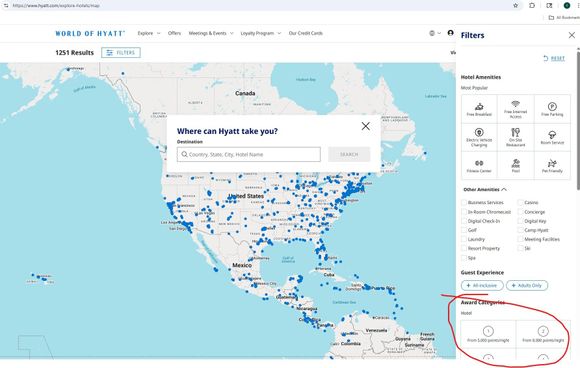Open the Our Credit Cards link

306,33
